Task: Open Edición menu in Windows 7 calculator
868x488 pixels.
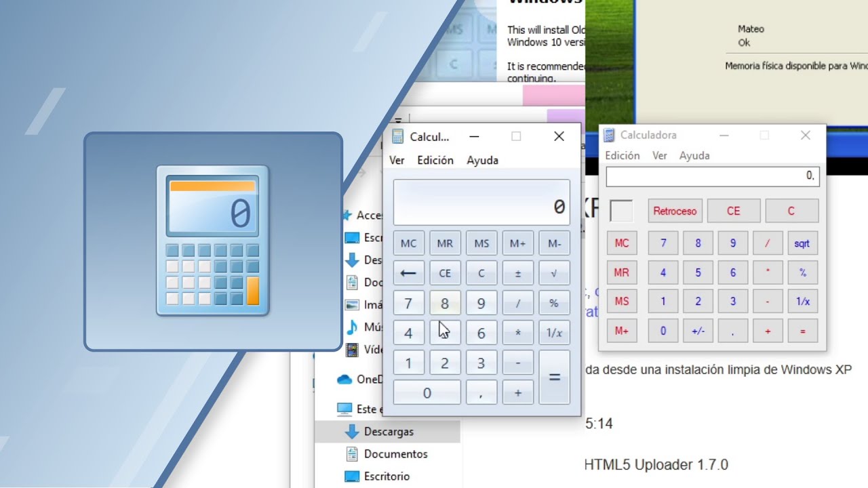Action: point(435,161)
